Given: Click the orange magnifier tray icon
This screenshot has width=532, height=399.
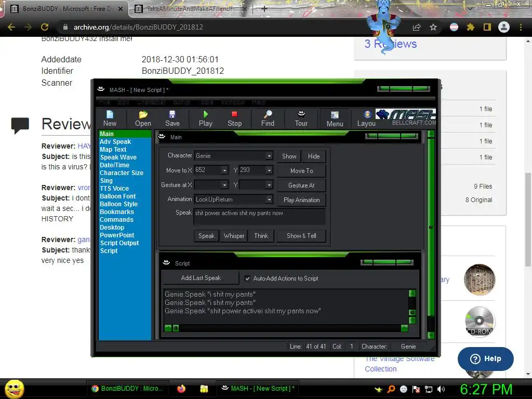Looking at the screenshot, I should point(391,389).
